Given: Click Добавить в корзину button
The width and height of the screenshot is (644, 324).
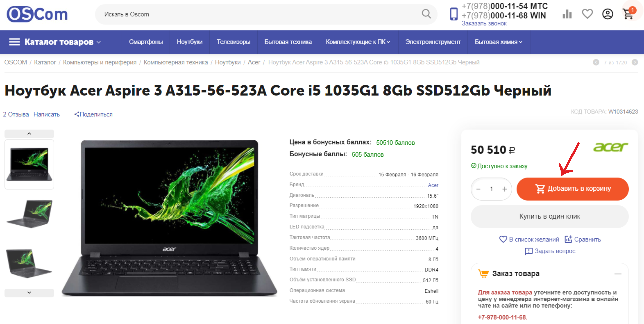Looking at the screenshot, I should (x=573, y=189).
